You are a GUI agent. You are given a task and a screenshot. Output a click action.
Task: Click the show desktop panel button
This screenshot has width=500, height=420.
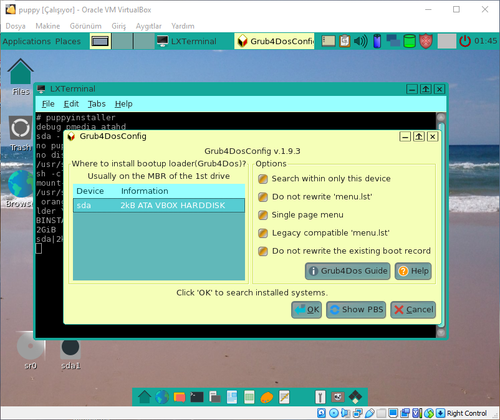[x=100, y=41]
